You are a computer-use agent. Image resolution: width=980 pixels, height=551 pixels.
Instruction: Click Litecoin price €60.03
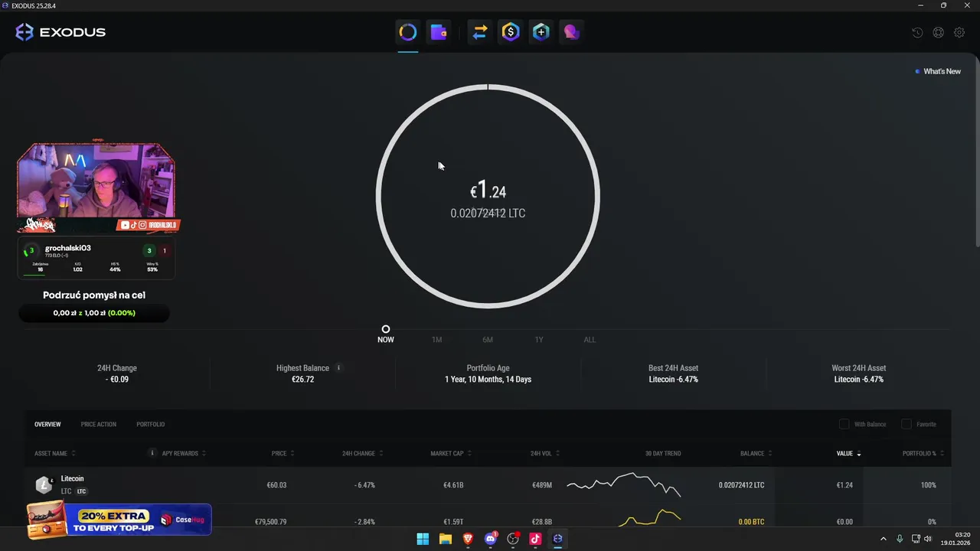pyautogui.click(x=276, y=485)
